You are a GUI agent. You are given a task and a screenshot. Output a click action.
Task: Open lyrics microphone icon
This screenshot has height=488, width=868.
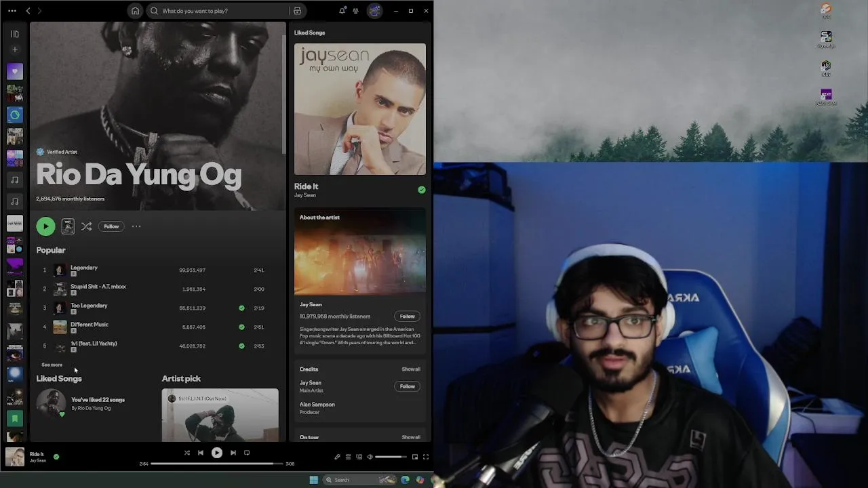337,457
